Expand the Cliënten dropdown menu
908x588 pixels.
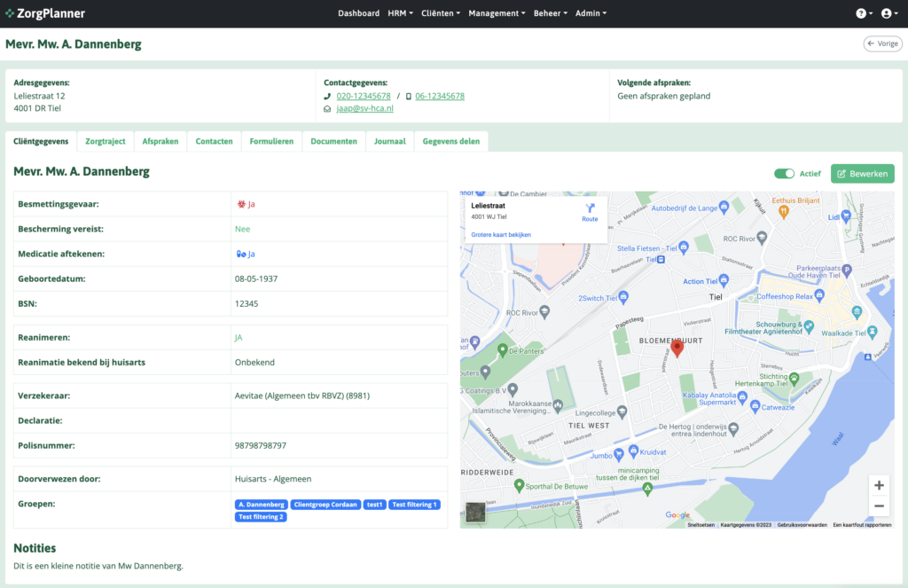(x=440, y=13)
